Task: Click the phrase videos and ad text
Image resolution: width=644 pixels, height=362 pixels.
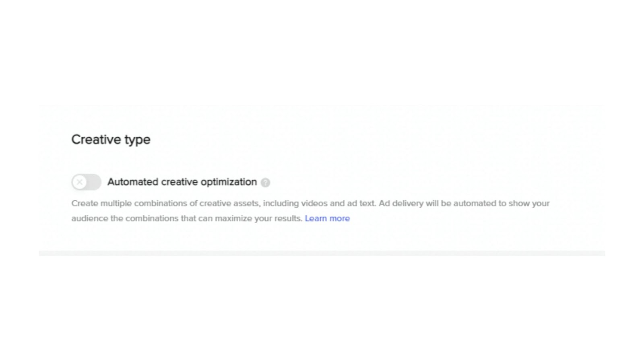Action: pos(339,204)
